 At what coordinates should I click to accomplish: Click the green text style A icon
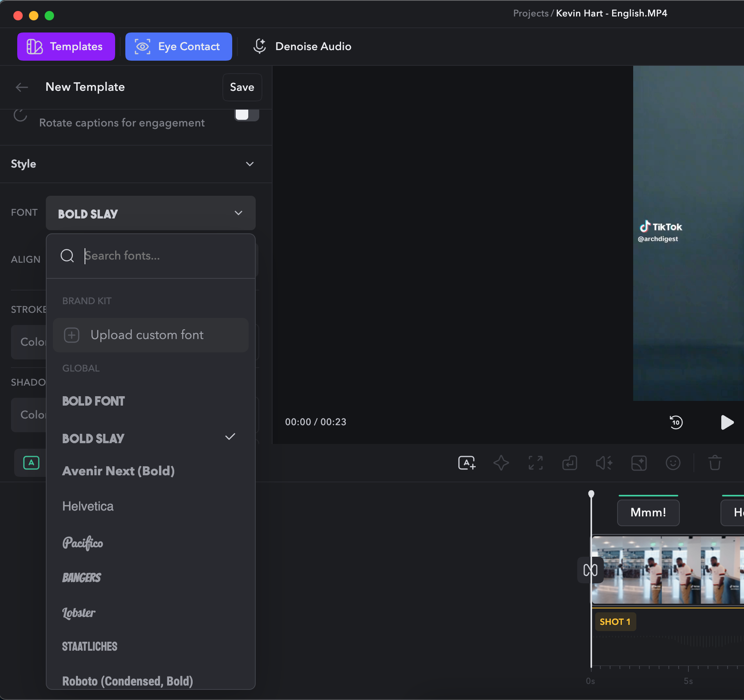(x=31, y=463)
